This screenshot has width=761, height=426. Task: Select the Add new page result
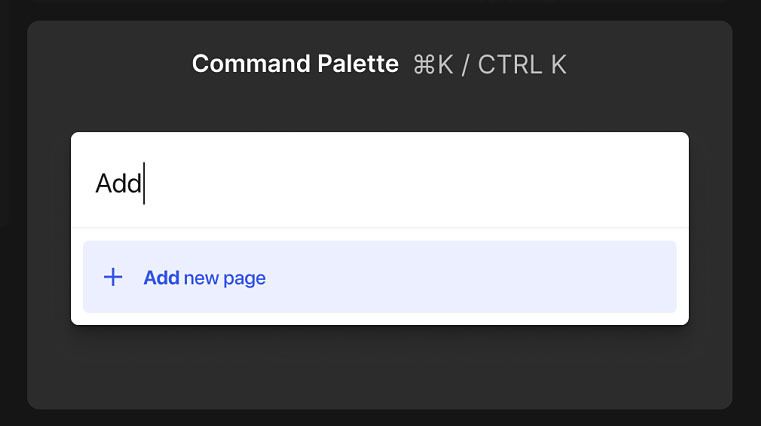pyautogui.click(x=380, y=277)
